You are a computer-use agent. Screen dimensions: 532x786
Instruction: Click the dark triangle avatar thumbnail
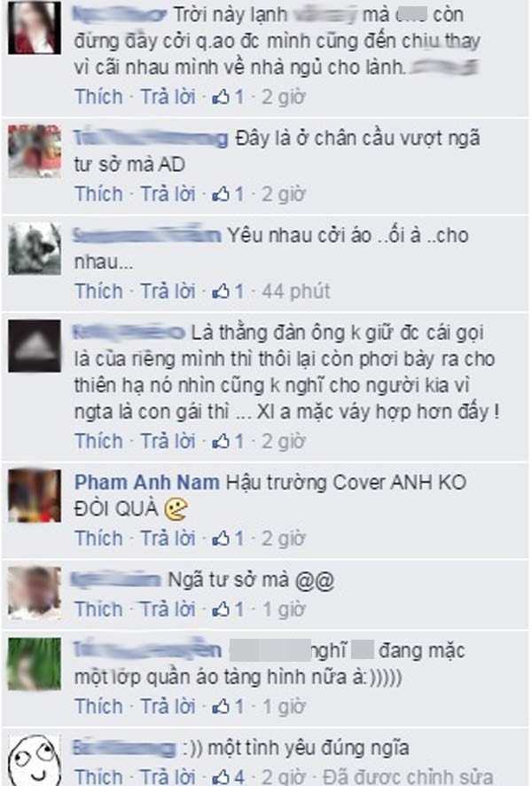pyautogui.click(x=35, y=346)
